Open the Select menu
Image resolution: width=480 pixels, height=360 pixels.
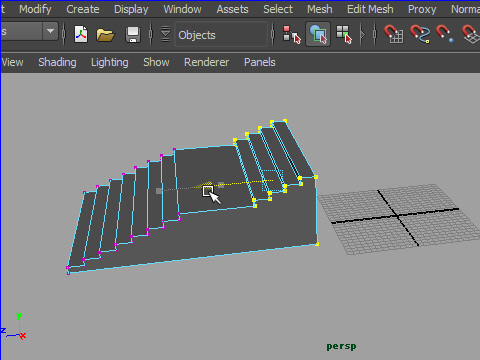tap(278, 9)
